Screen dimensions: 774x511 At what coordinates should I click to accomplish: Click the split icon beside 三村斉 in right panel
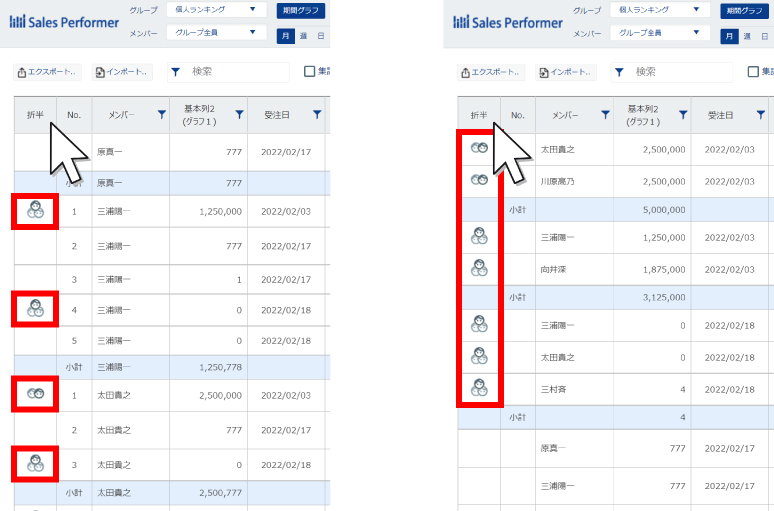coord(479,387)
